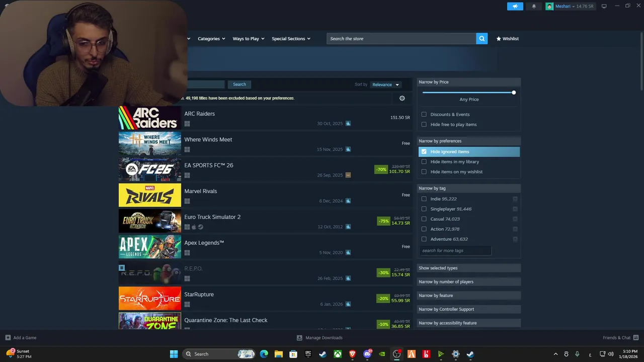Open Friends & Chat
644x362 pixels.
pos(620,338)
